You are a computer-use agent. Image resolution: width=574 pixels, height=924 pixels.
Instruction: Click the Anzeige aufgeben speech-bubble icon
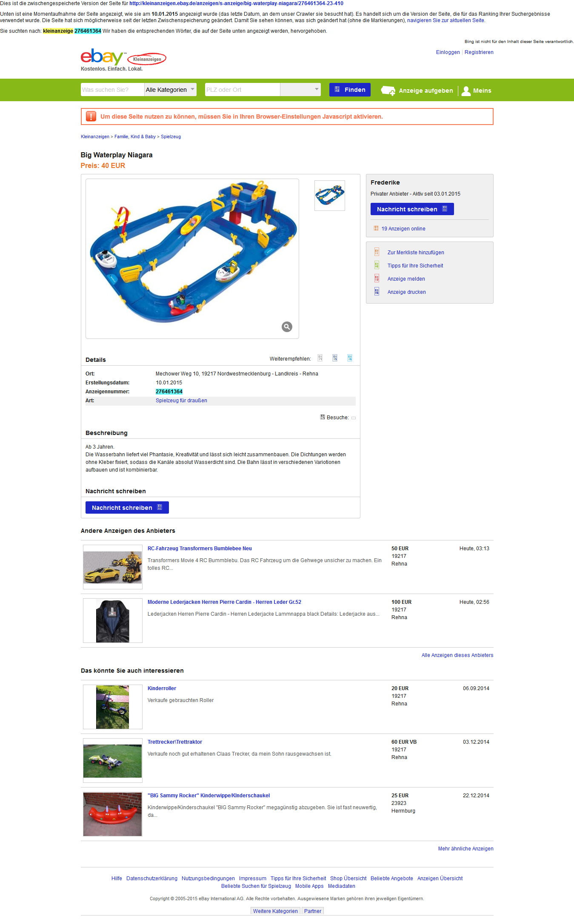388,91
